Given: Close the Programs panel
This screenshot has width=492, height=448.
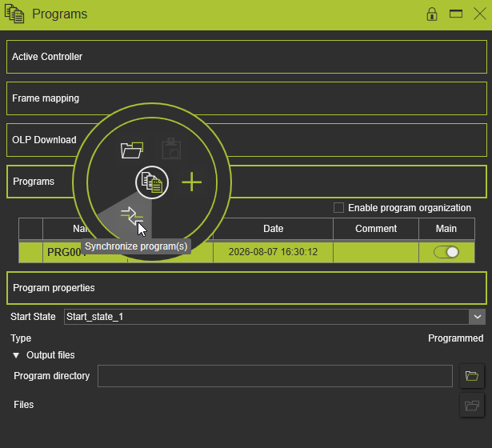Looking at the screenshot, I should pos(480,14).
